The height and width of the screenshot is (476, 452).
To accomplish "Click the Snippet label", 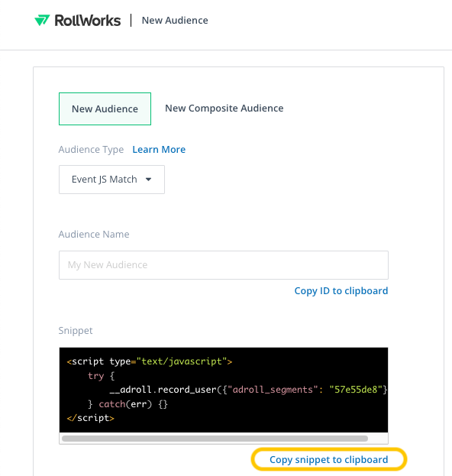I will click(x=76, y=330).
